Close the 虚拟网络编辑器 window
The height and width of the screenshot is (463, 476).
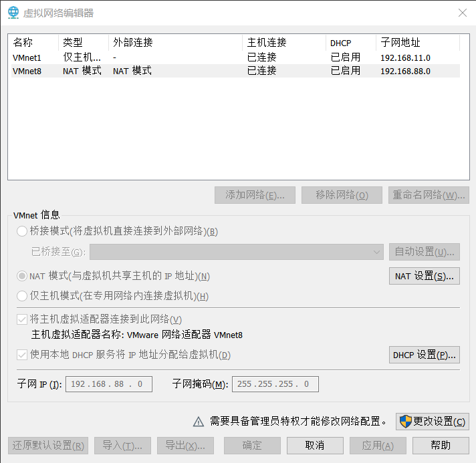tap(463, 13)
